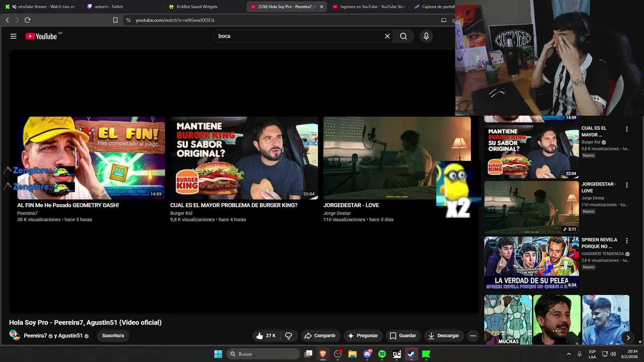This screenshot has height=362, width=644.
Task: Go back with the browser back arrow
Action: pyautogui.click(x=8, y=20)
